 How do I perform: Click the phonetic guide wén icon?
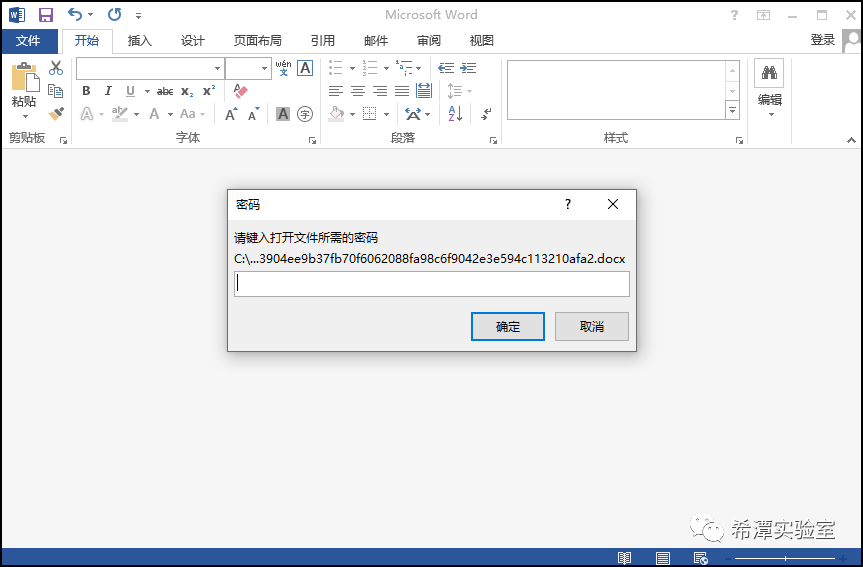coord(283,68)
